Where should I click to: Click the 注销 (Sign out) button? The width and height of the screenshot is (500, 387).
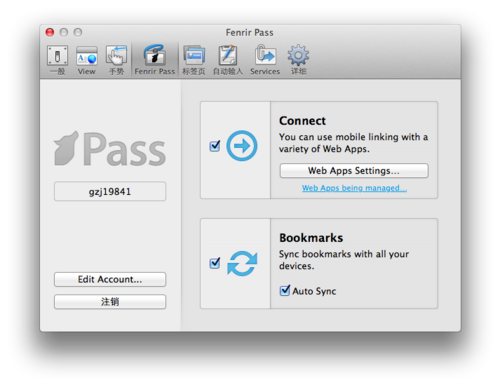coord(110,302)
